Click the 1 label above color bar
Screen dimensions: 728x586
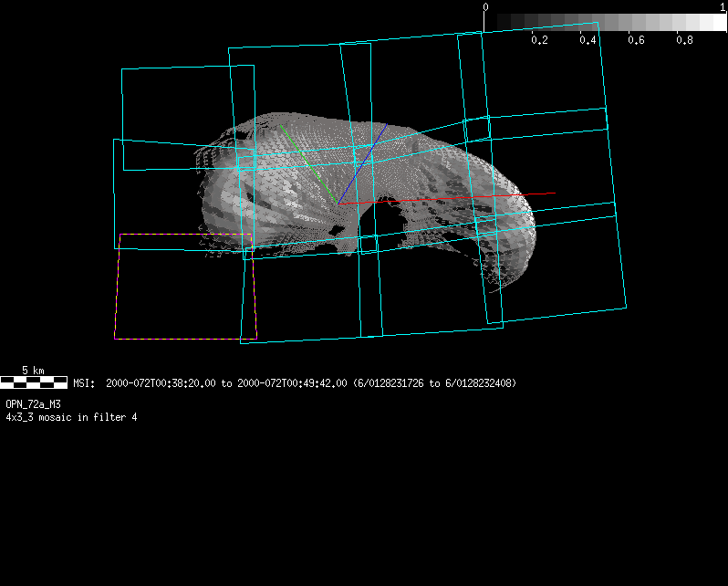723,6
